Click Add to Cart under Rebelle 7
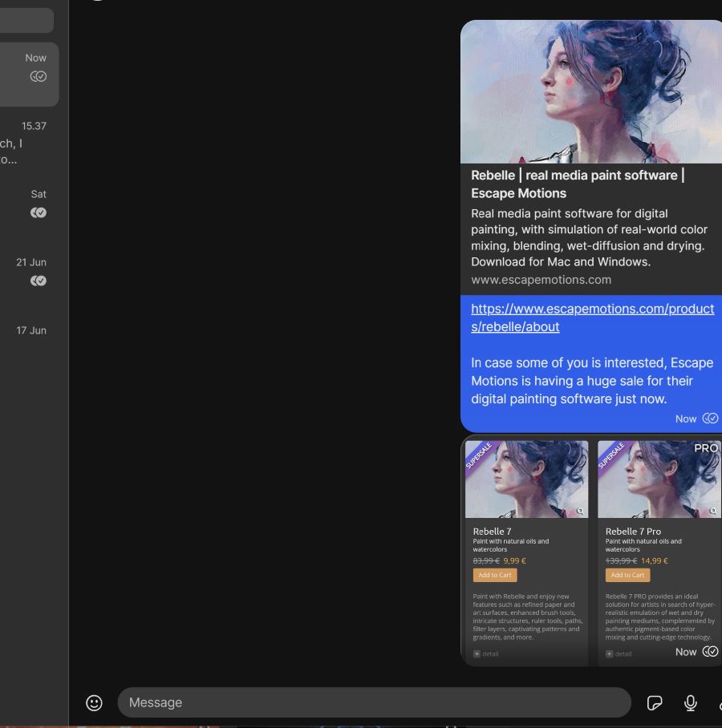 point(495,575)
